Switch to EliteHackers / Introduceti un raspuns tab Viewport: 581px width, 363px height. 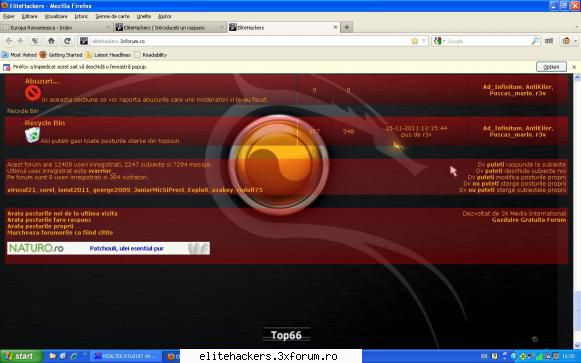170,27
